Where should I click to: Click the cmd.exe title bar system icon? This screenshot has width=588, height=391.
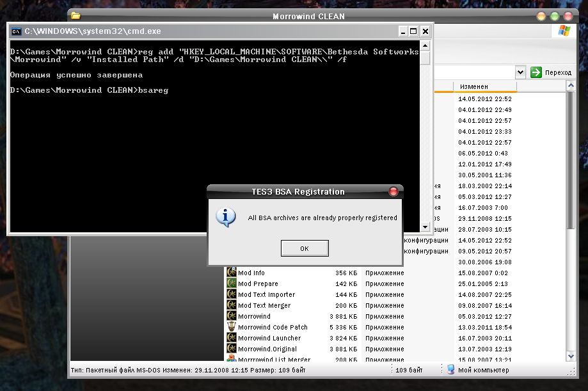(x=16, y=31)
